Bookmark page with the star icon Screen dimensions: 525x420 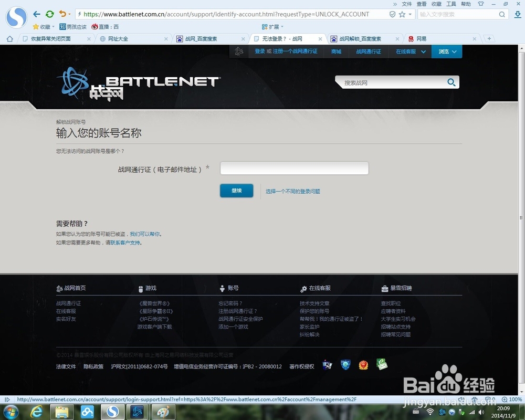click(x=402, y=14)
